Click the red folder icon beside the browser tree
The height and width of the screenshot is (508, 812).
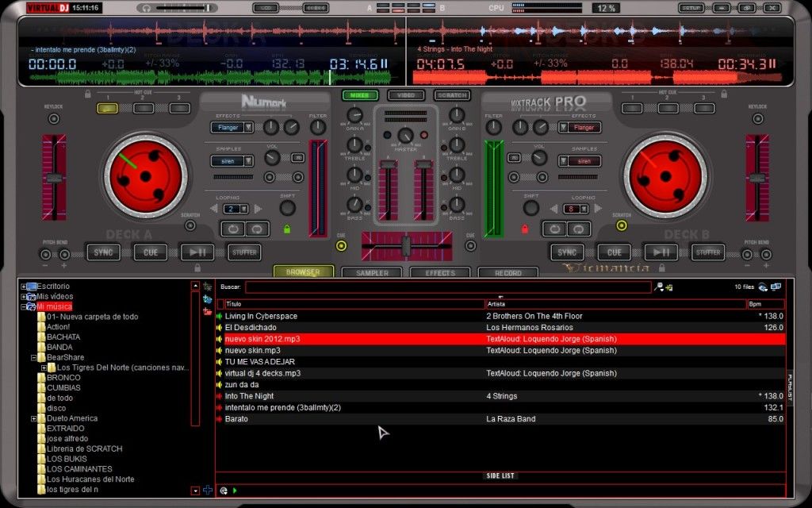(x=207, y=311)
